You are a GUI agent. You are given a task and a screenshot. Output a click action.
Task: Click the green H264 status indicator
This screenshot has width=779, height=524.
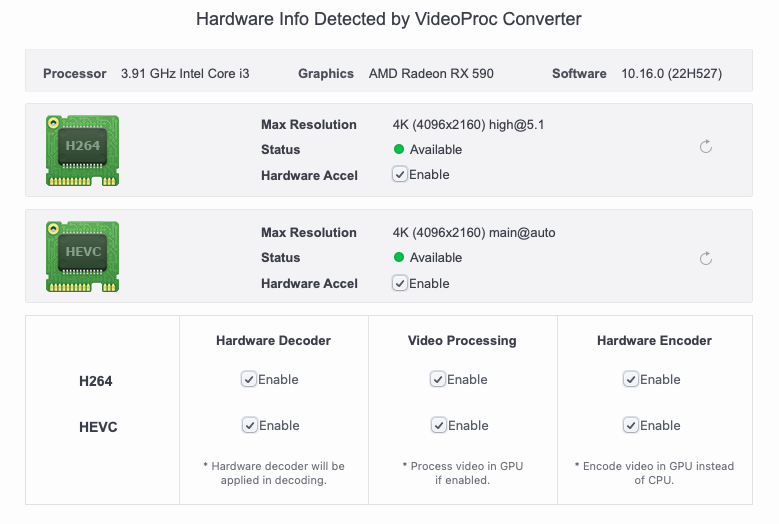399,150
